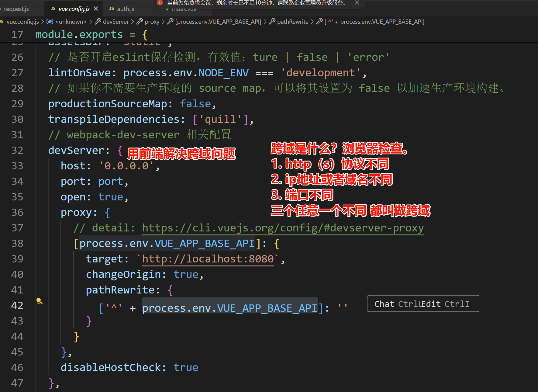
Task: Dismiss the meeting time warning banner
Action: pyautogui.click(x=357, y=3)
